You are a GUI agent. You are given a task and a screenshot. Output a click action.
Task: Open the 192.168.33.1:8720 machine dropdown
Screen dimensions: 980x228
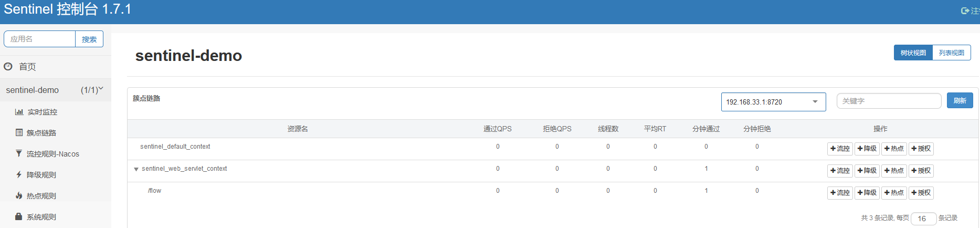[773, 102]
